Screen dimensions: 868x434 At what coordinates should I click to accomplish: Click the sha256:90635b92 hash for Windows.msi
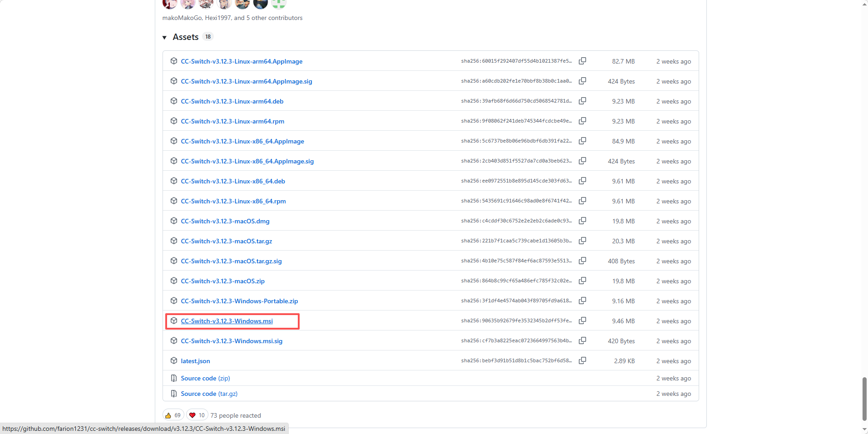point(516,321)
